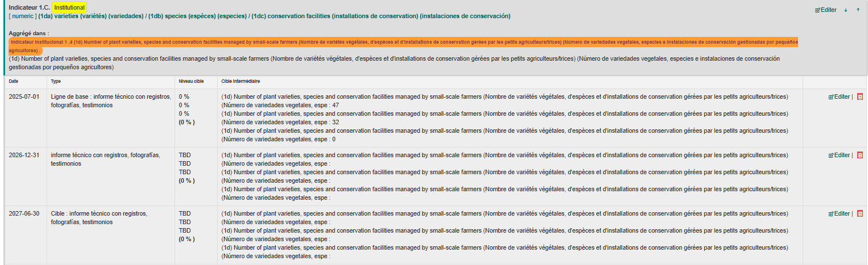Move indicator 1.C. up with up arrow
Screen dimensions: 868x265
pyautogui.click(x=858, y=10)
